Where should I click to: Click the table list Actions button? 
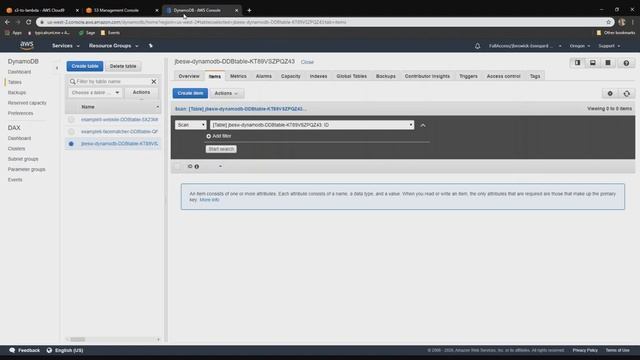(x=141, y=93)
